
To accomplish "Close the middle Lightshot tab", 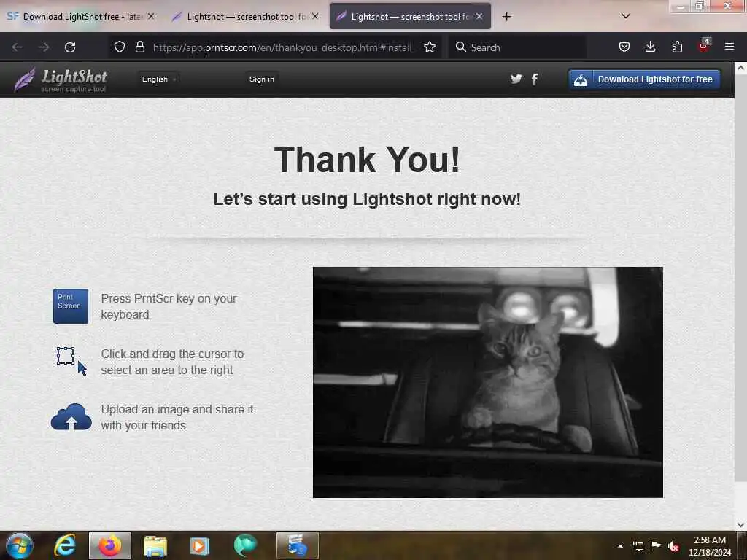I will tap(315, 16).
